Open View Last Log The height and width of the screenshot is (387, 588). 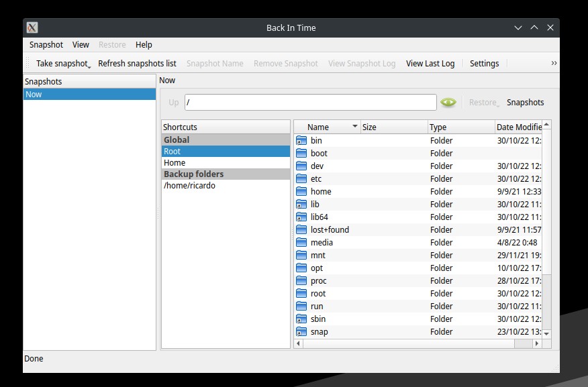[x=430, y=63]
